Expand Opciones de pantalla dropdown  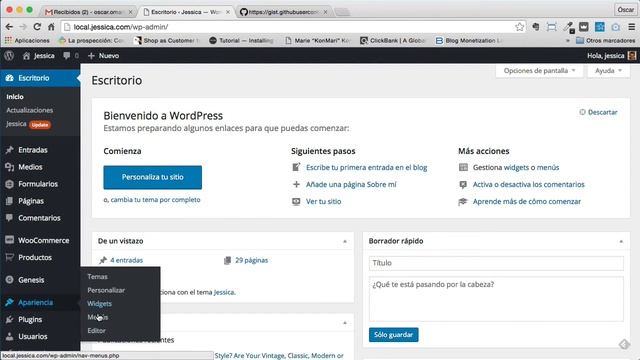(x=539, y=71)
